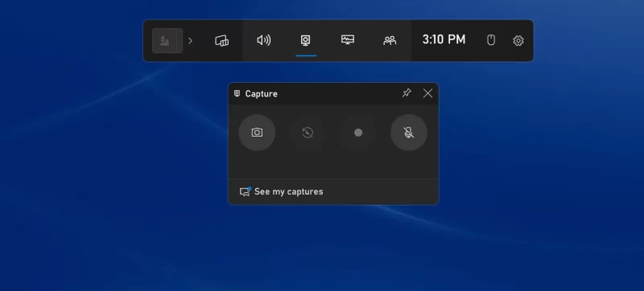Open the Xbox Social widget
Image resolution: width=644 pixels, height=291 pixels.
tap(390, 40)
